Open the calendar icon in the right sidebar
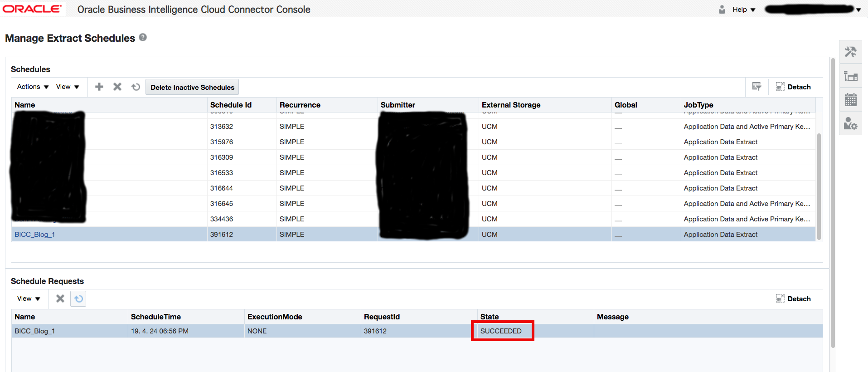868x372 pixels. (x=850, y=99)
